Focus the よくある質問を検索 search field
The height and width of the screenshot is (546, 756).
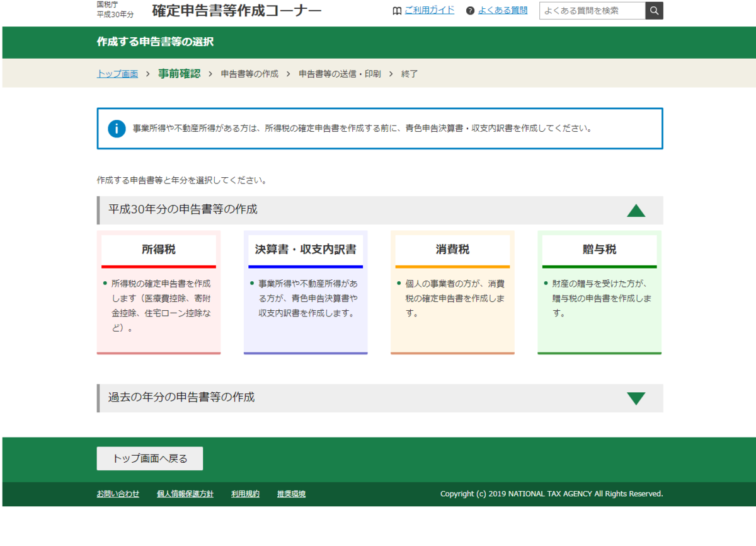592,11
